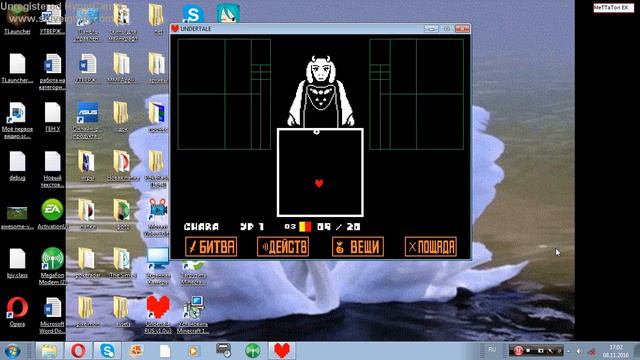Open the ГЕН У blank file icon
The image size is (640, 360).
click(x=52, y=117)
